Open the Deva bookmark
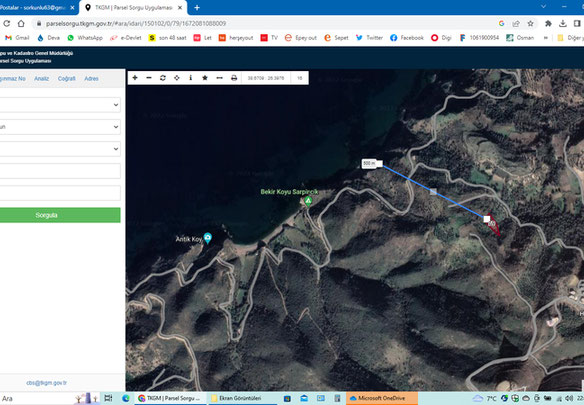584x405 pixels. [x=49, y=38]
